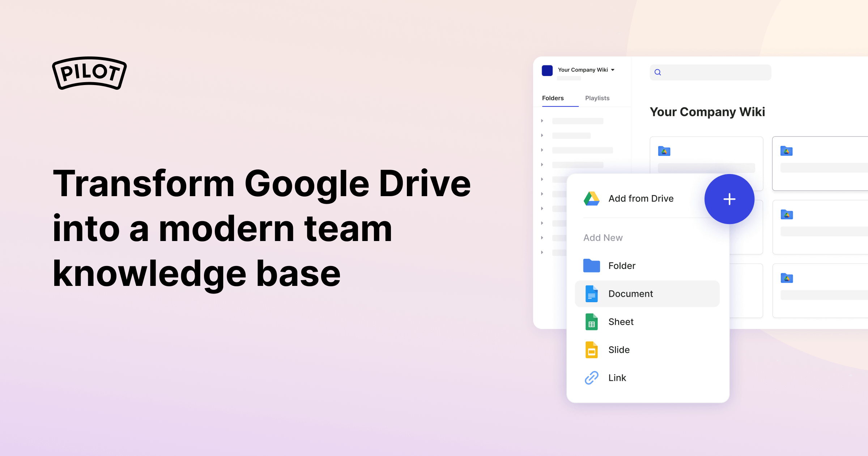
Task: Click the search magnifier icon
Action: (x=658, y=72)
